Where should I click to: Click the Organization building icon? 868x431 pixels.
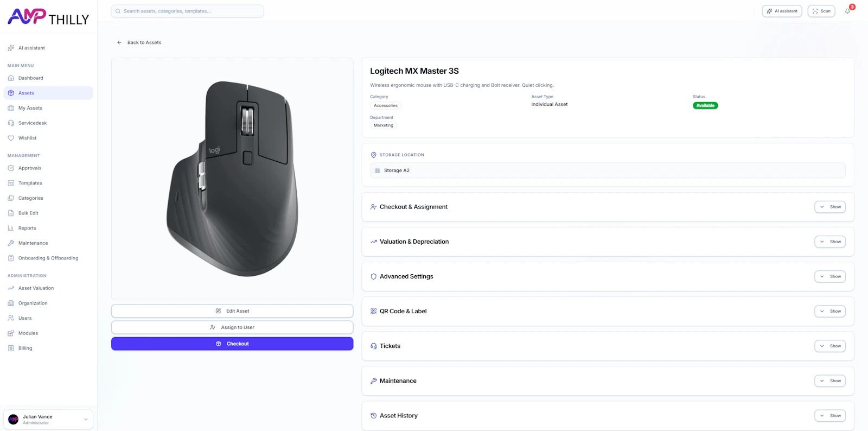[x=11, y=303]
